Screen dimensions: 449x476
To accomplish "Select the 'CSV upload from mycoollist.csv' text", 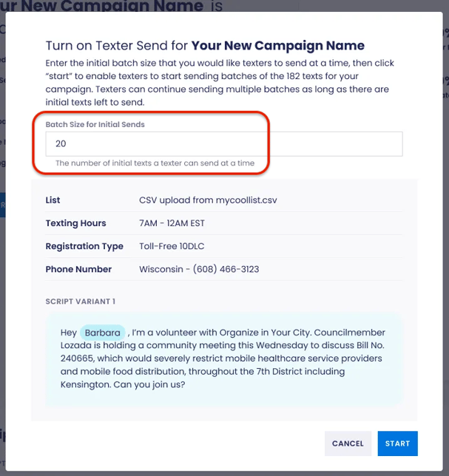I will tap(208, 200).
